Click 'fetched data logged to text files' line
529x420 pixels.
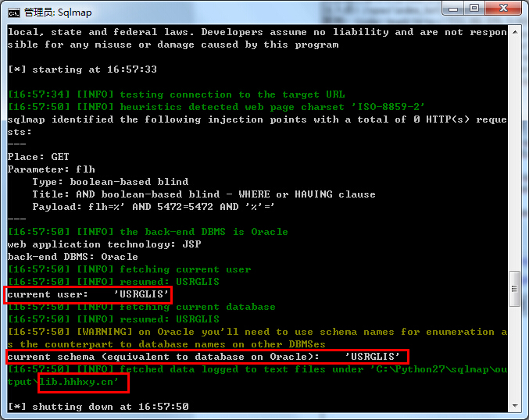click(257, 376)
